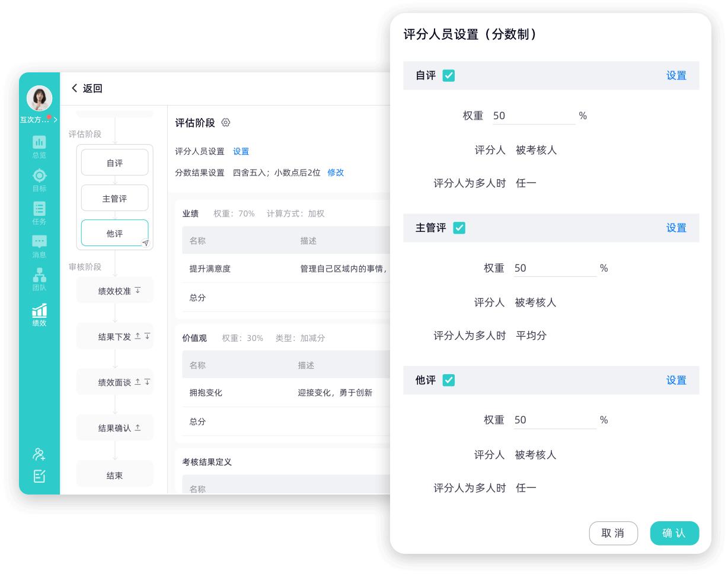Toggle the 主管评 supervisor review checkbox
Image resolution: width=728 pixels, height=574 pixels.
point(459,228)
